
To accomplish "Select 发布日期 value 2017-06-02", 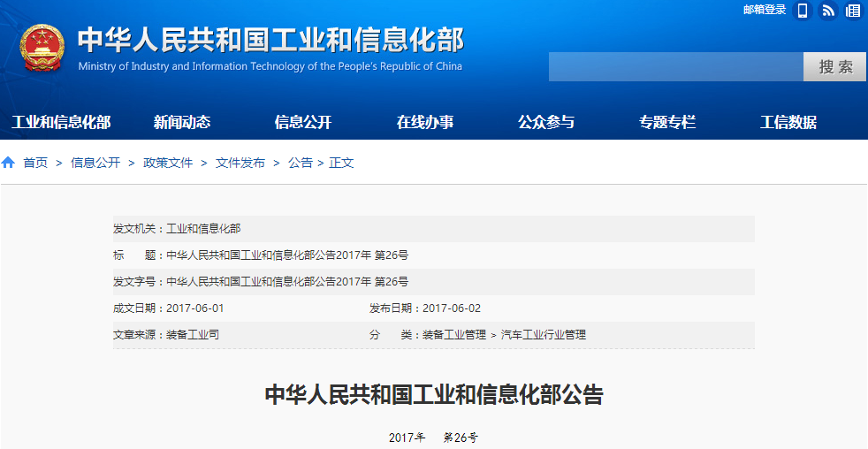I will 452,308.
